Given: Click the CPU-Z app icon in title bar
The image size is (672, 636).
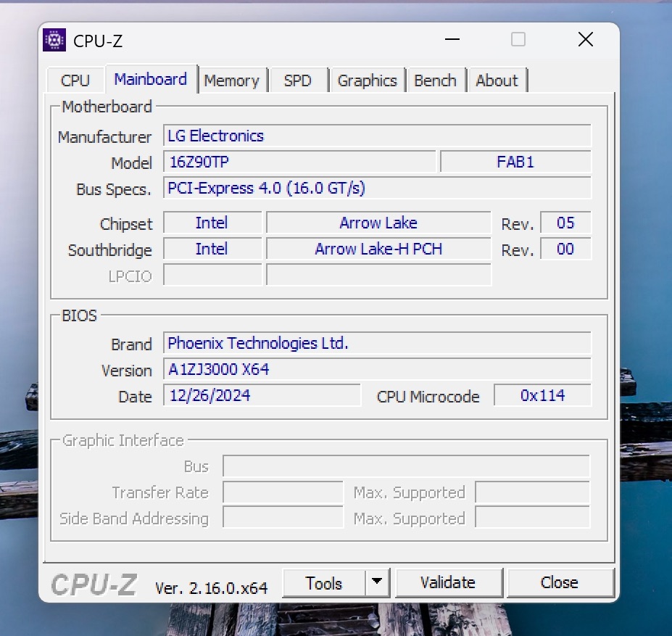Looking at the screenshot, I should [54, 40].
